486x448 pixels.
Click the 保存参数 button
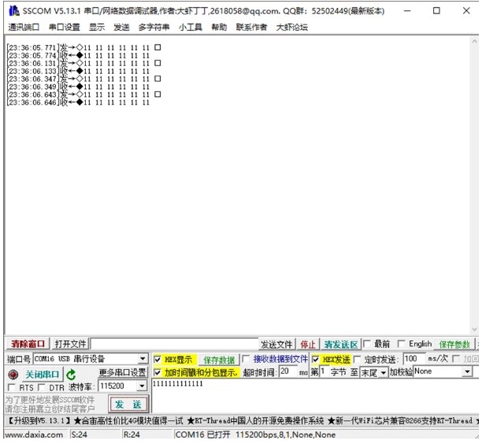click(x=454, y=344)
